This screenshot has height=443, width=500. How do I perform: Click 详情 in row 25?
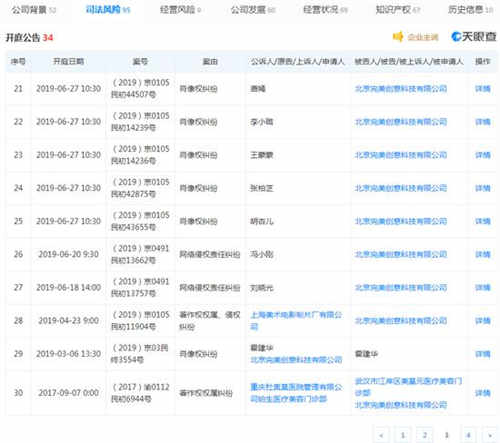(x=483, y=221)
